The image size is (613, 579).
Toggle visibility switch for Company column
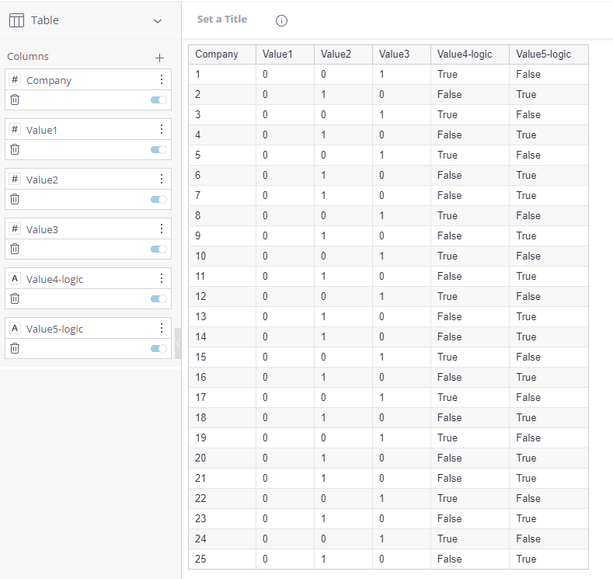pos(158,100)
